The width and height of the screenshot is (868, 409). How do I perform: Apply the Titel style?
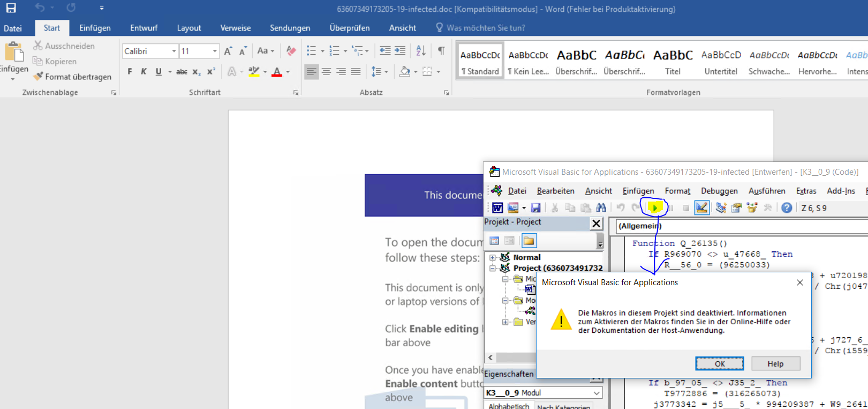tap(673, 61)
